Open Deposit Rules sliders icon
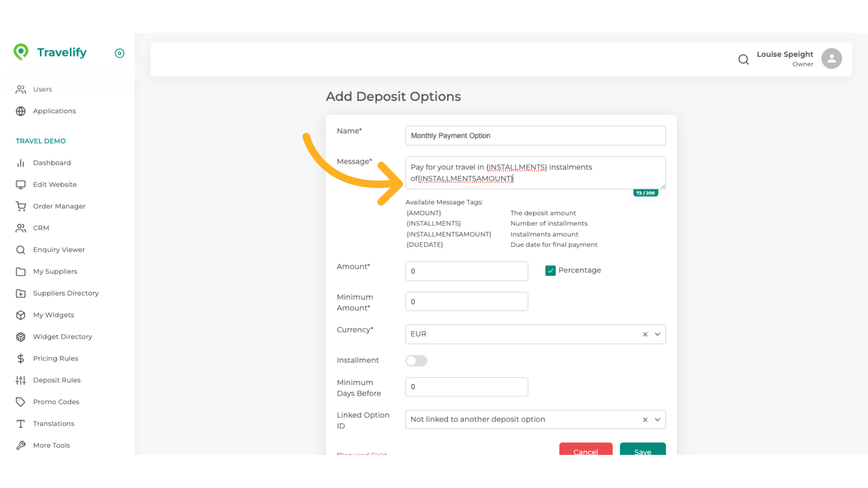 [21, 380]
